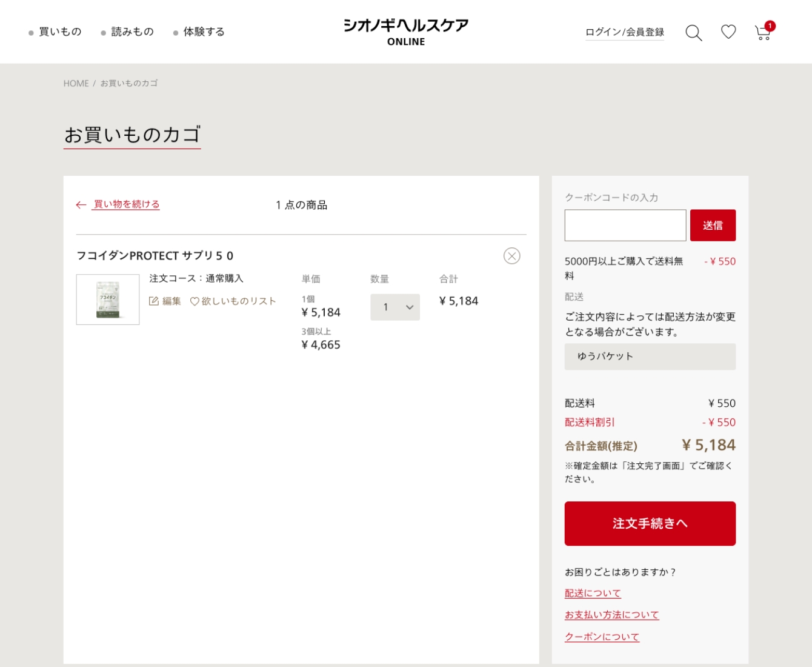The image size is (812, 667).
Task: Remove item with the circled X icon
Action: point(512,256)
